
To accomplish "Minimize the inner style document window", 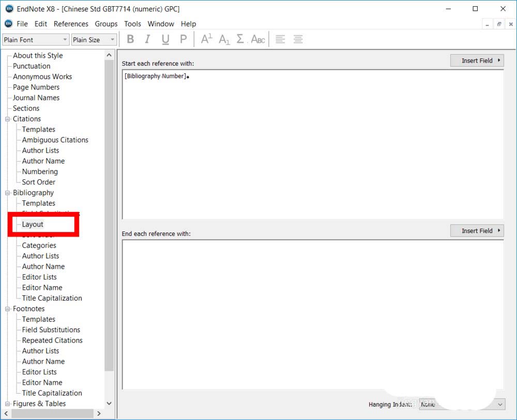I will coord(487,24).
